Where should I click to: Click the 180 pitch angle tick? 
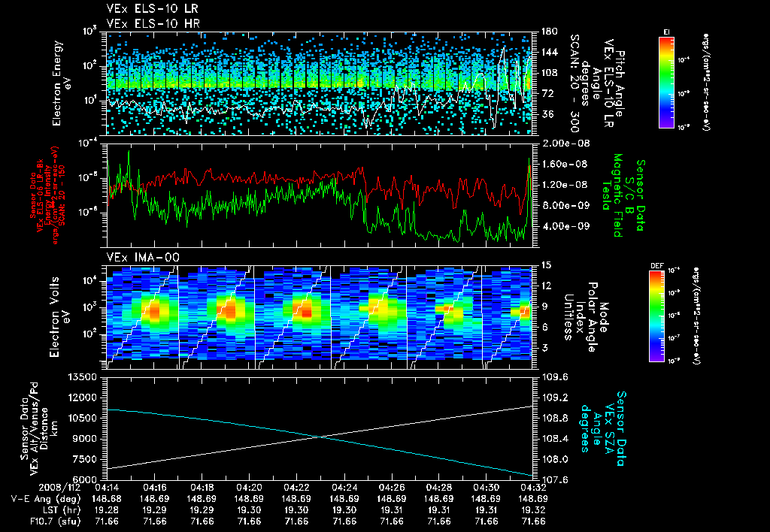(550, 32)
